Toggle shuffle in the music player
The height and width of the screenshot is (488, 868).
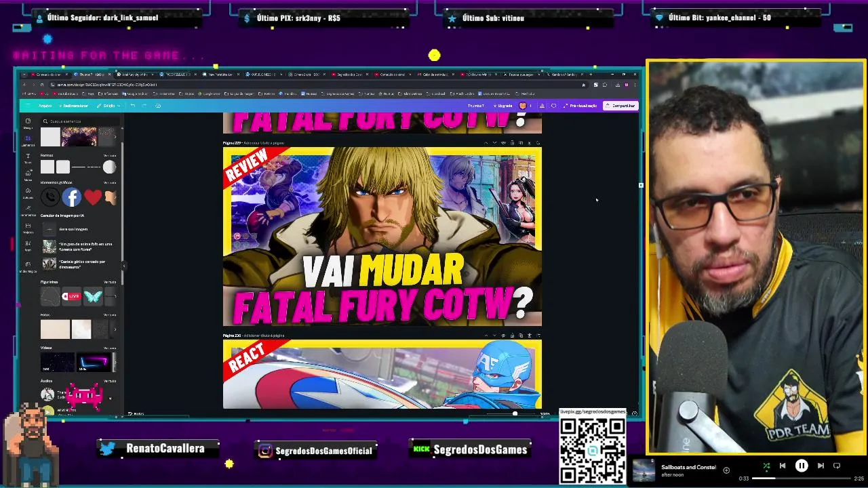[x=766, y=466]
